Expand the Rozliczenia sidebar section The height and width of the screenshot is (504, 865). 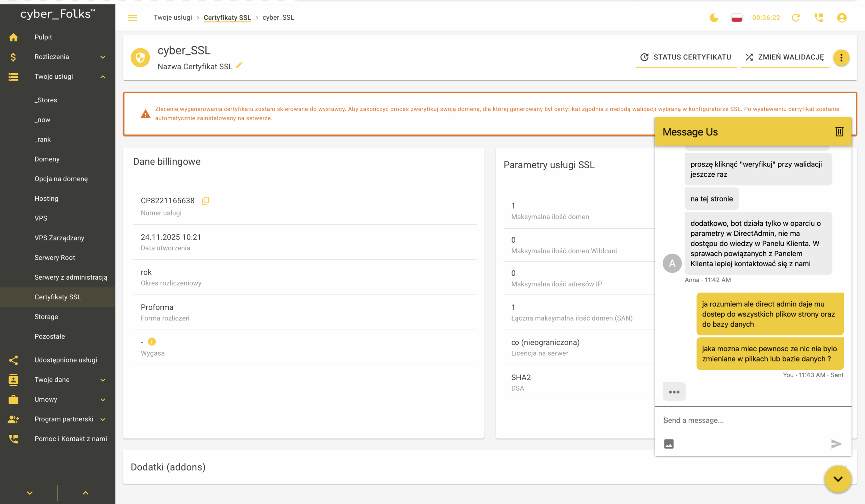click(x=103, y=57)
